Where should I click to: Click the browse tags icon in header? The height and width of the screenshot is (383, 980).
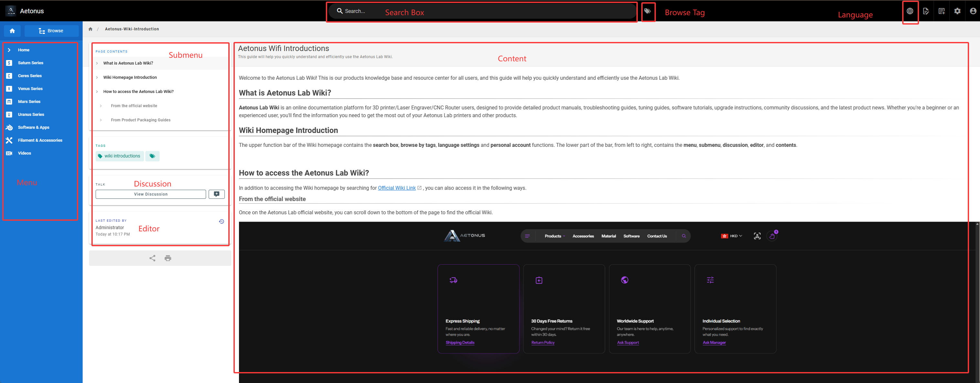(648, 11)
